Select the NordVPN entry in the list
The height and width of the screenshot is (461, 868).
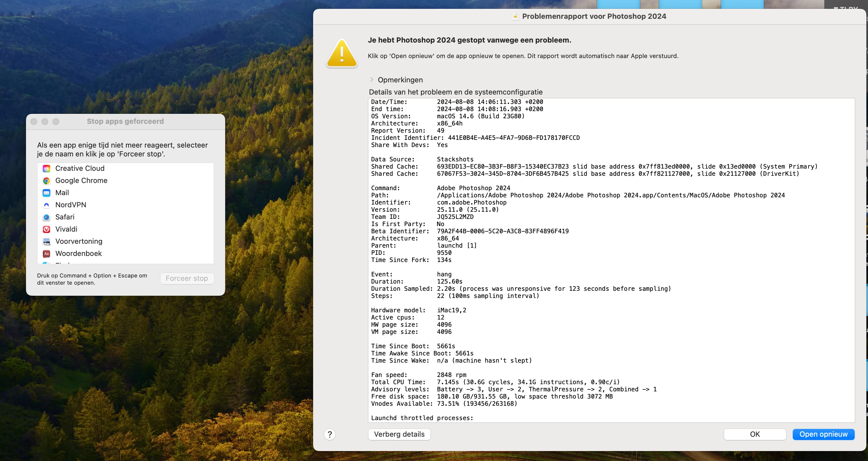(x=71, y=205)
